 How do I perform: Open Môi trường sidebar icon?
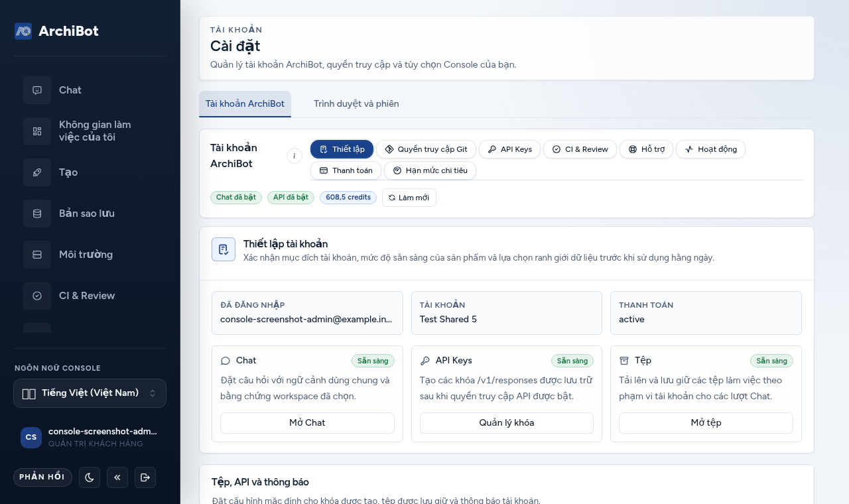[x=37, y=255]
